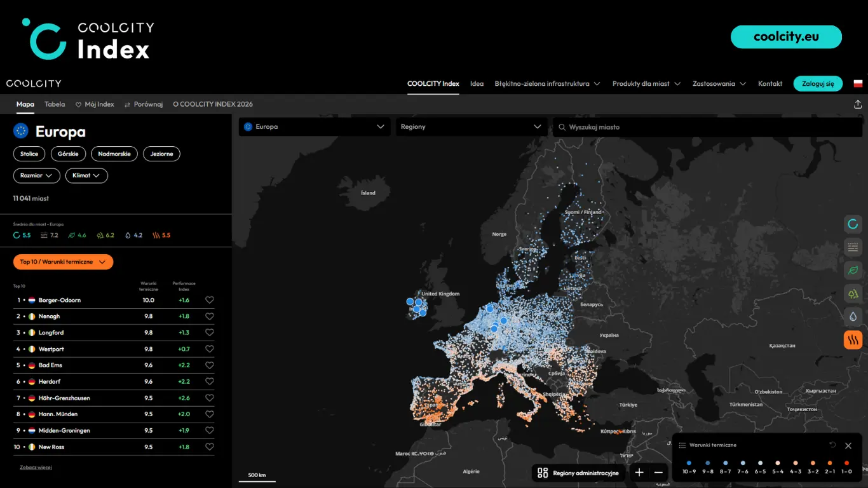The height and width of the screenshot is (488, 868).
Task: Open the Regiony administracyjne selector
Action: coord(578,473)
